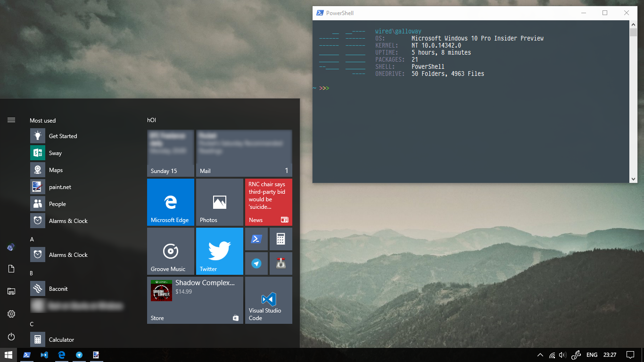Select the hOl tile group title
The width and height of the screenshot is (644, 362).
pyautogui.click(x=151, y=120)
